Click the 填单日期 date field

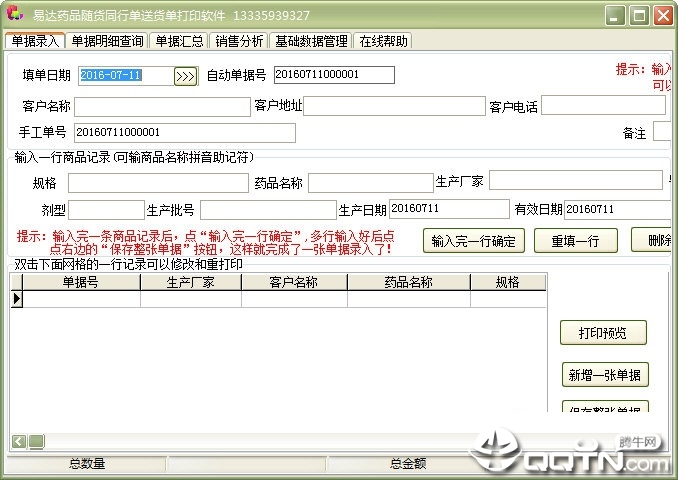(x=126, y=76)
